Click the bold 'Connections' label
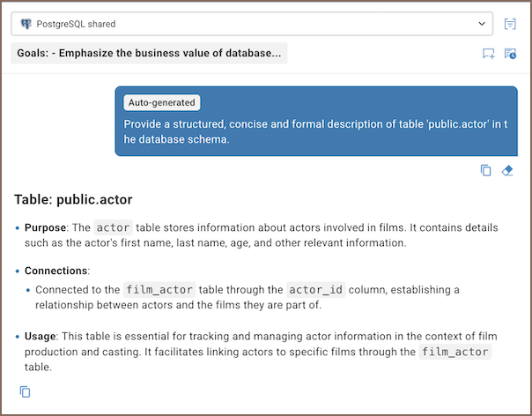The width and height of the screenshot is (532, 416). pos(55,270)
